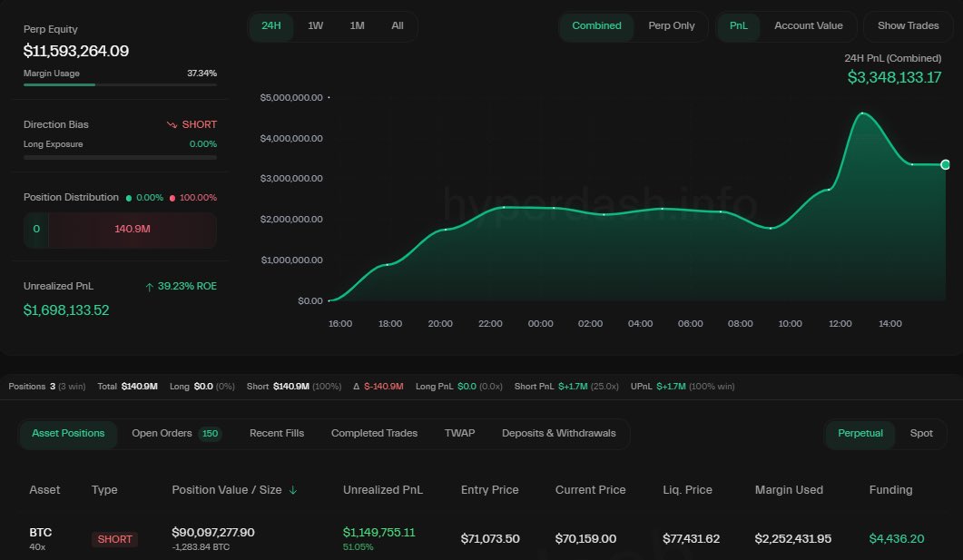The width and height of the screenshot is (963, 560).
Task: Click the green ROE up arrow indicator
Action: (x=149, y=286)
